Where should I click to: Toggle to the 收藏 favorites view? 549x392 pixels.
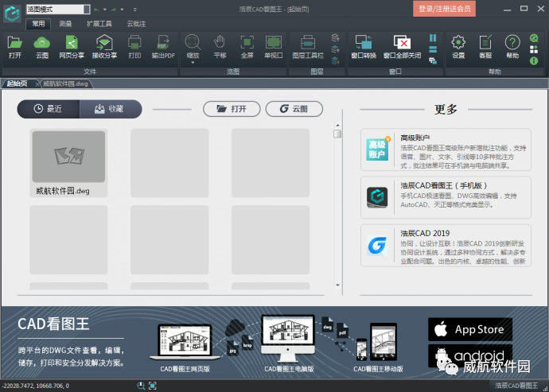pyautogui.click(x=111, y=109)
